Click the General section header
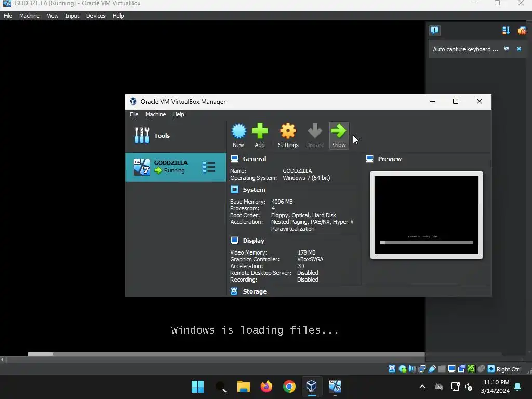532x399 pixels. click(x=255, y=159)
